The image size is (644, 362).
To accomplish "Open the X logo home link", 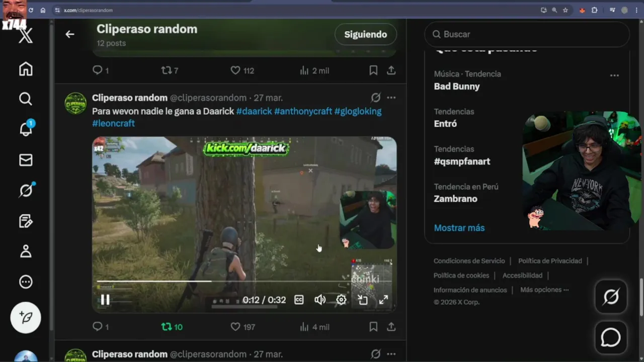I will coord(26,36).
